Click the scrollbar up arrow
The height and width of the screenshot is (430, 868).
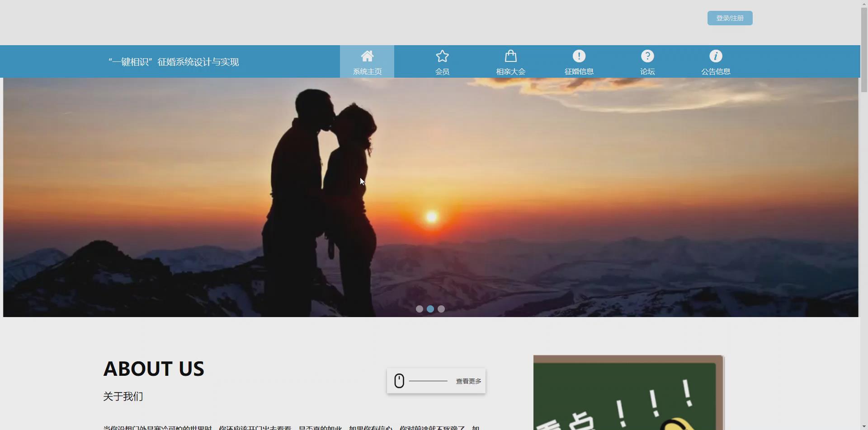coord(864,3)
